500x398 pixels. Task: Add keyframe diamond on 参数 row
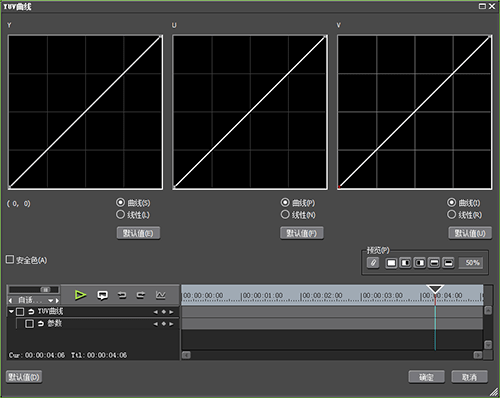click(x=164, y=324)
